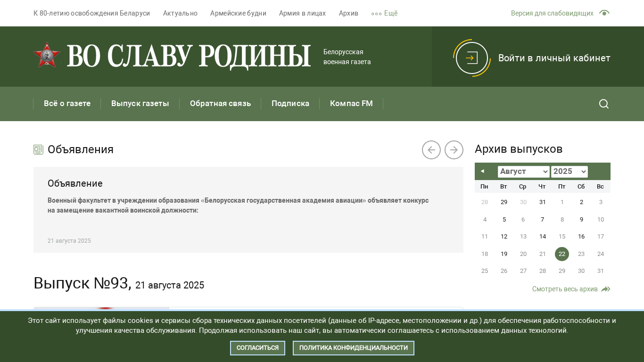Go to previous announcement arrow

(x=431, y=150)
